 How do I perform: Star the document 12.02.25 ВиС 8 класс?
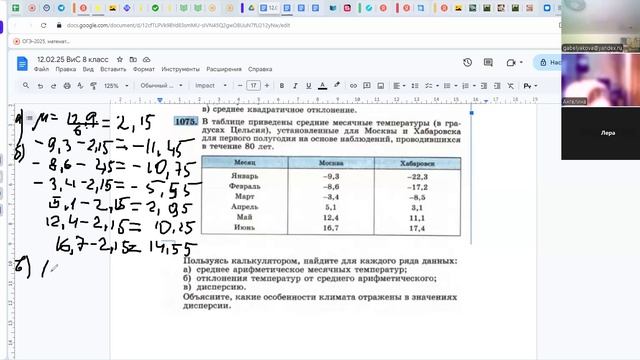[120, 60]
